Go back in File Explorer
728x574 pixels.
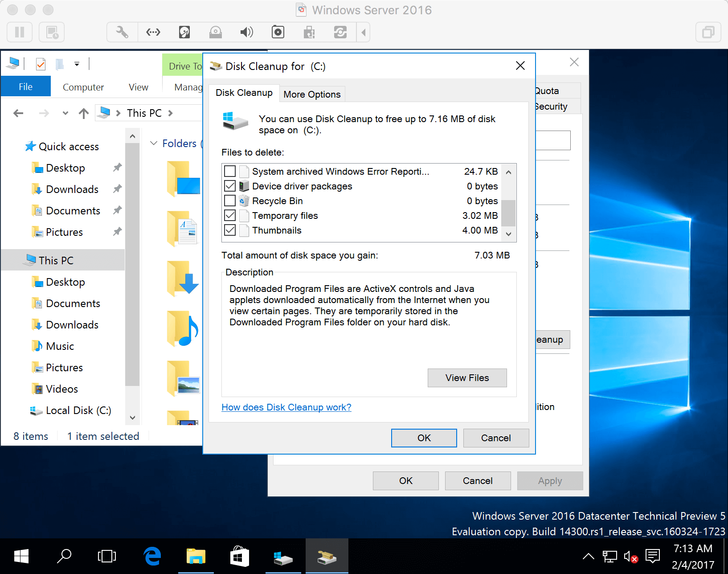pos(18,113)
